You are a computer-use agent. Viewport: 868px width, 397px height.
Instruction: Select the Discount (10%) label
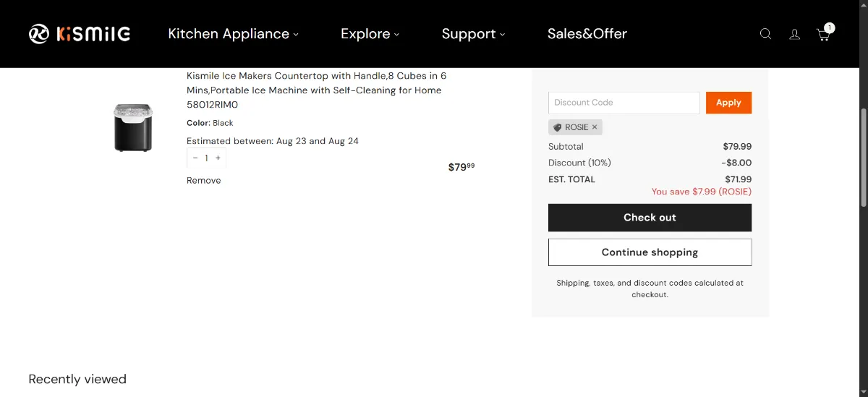(x=579, y=163)
